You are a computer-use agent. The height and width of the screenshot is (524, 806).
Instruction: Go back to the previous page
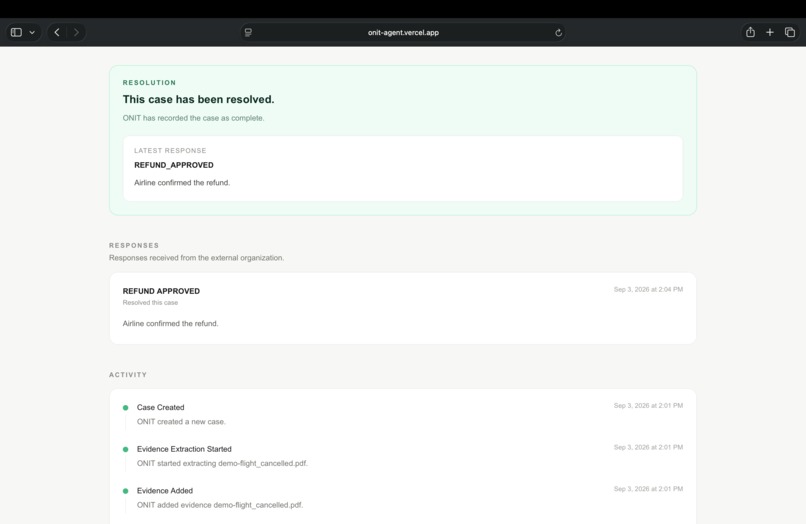(57, 32)
